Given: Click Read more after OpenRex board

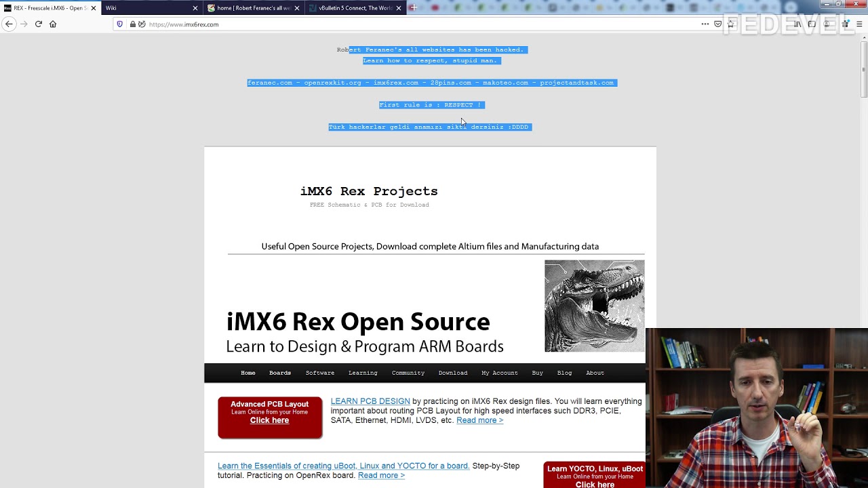Looking at the screenshot, I should [x=381, y=475].
